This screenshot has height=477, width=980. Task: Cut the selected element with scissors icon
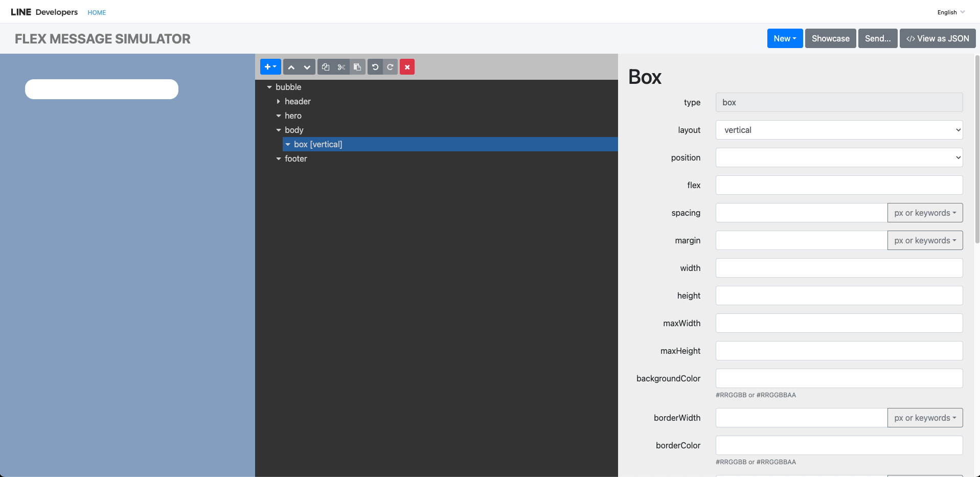[x=341, y=67]
